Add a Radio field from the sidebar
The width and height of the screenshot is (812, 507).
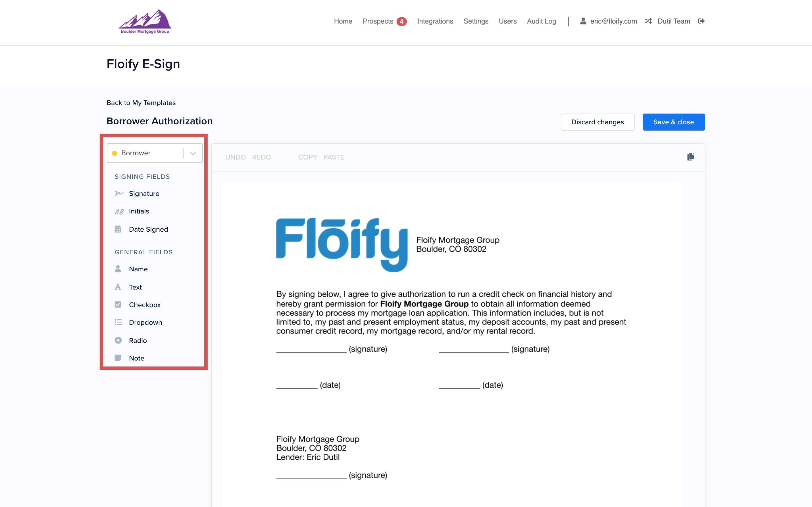coord(138,340)
